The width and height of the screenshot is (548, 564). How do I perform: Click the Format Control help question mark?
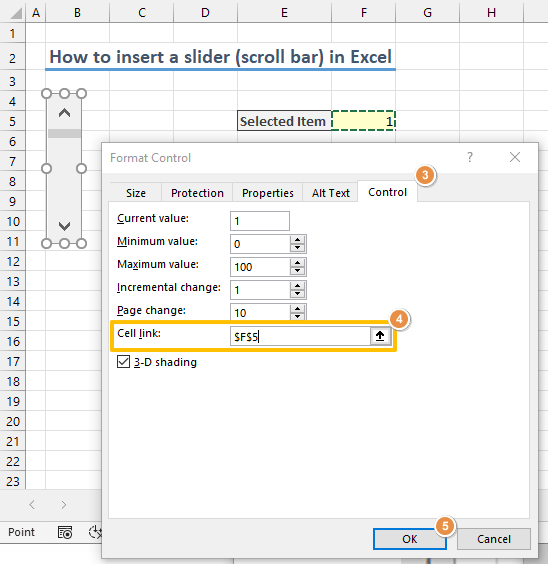470,157
